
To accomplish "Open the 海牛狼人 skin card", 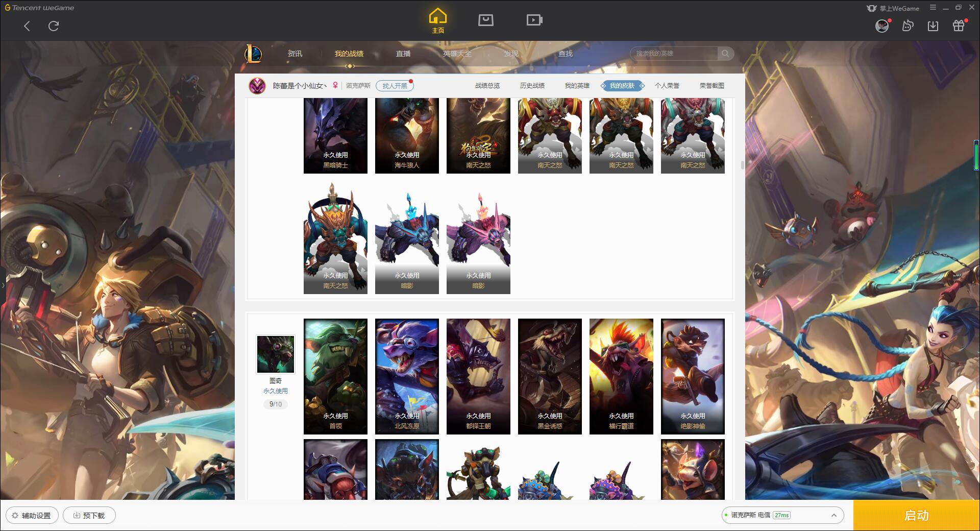I will 407,136.
